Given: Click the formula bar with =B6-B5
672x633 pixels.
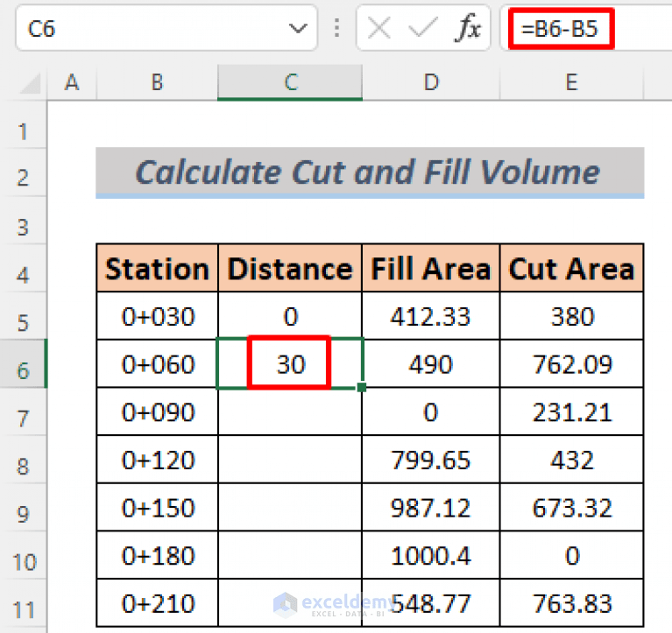Looking at the screenshot, I should click(x=586, y=28).
